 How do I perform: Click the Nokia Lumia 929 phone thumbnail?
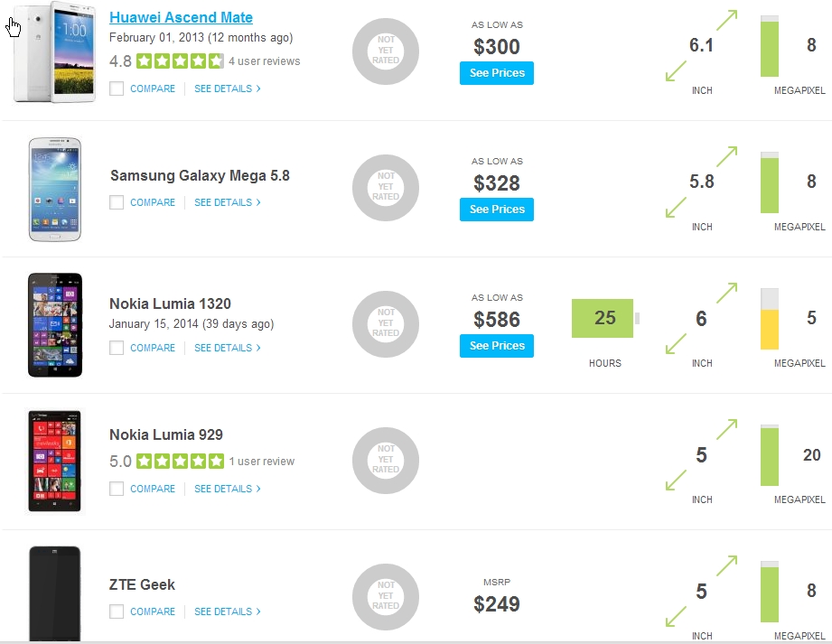(55, 461)
